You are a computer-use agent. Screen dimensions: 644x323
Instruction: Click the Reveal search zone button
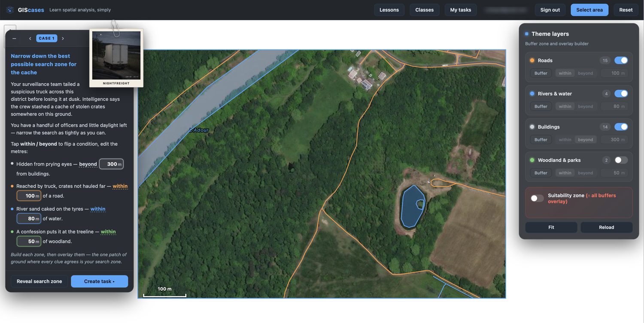click(39, 281)
